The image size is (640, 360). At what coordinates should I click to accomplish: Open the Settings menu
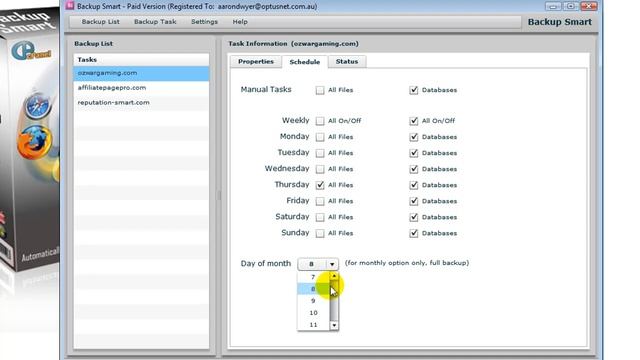point(204,22)
